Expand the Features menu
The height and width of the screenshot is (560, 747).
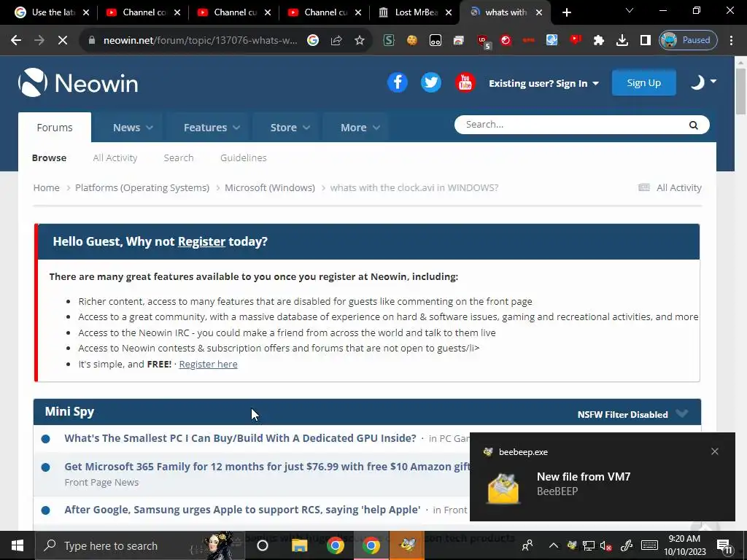pyautogui.click(x=212, y=128)
